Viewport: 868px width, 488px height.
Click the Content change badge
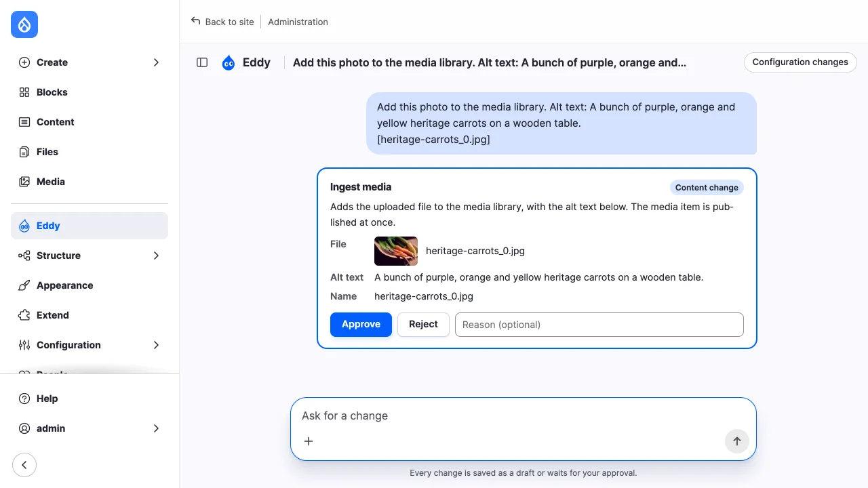point(707,188)
